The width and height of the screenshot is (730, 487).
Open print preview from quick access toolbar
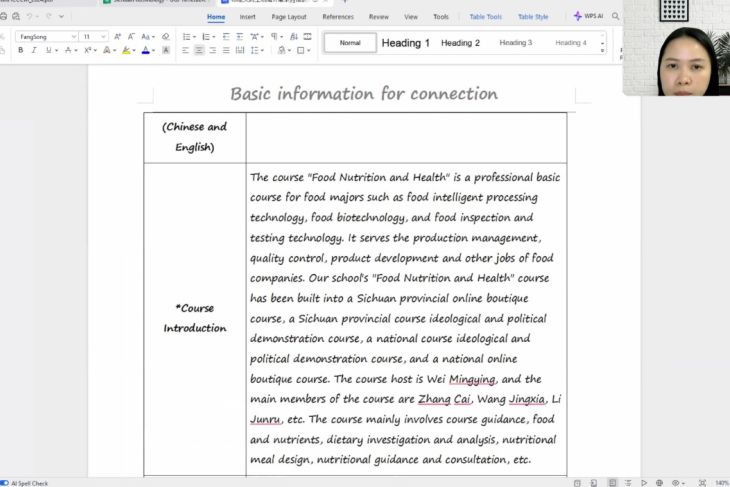[16, 16]
